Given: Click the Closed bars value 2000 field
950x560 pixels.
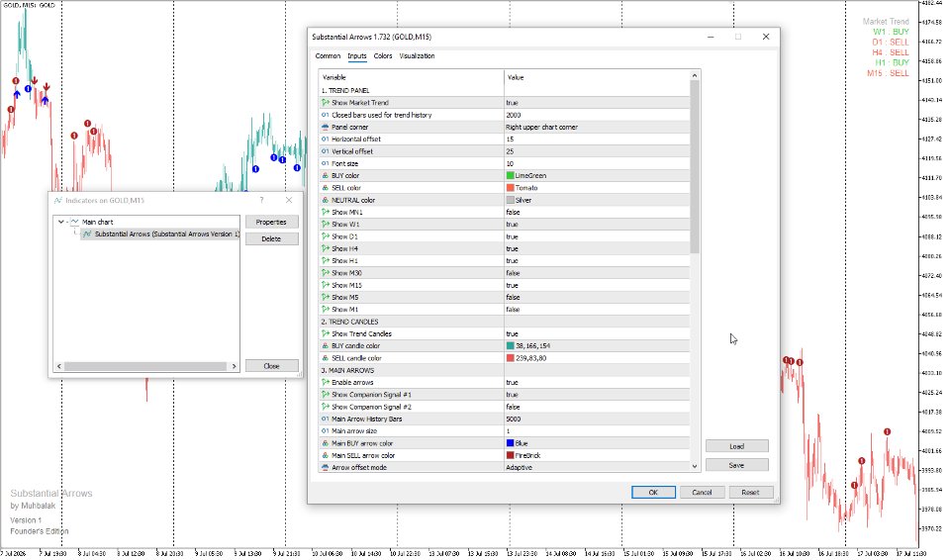Looking at the screenshot, I should coord(597,115).
